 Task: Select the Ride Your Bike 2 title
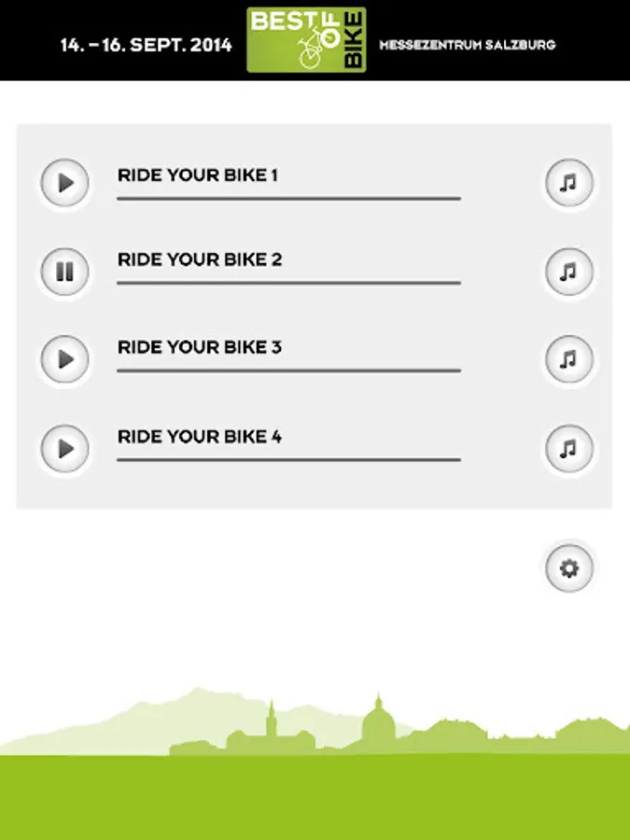click(200, 259)
